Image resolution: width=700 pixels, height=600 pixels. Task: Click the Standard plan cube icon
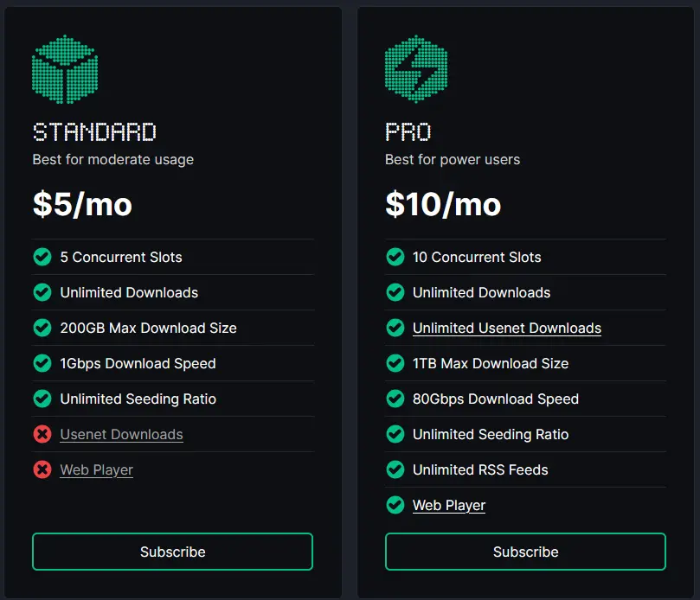click(65, 69)
